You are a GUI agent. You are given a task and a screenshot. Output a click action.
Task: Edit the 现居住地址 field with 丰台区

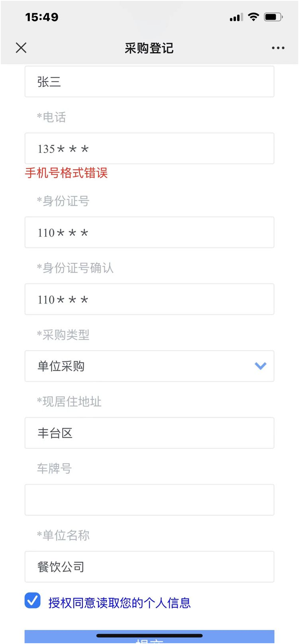click(149, 433)
